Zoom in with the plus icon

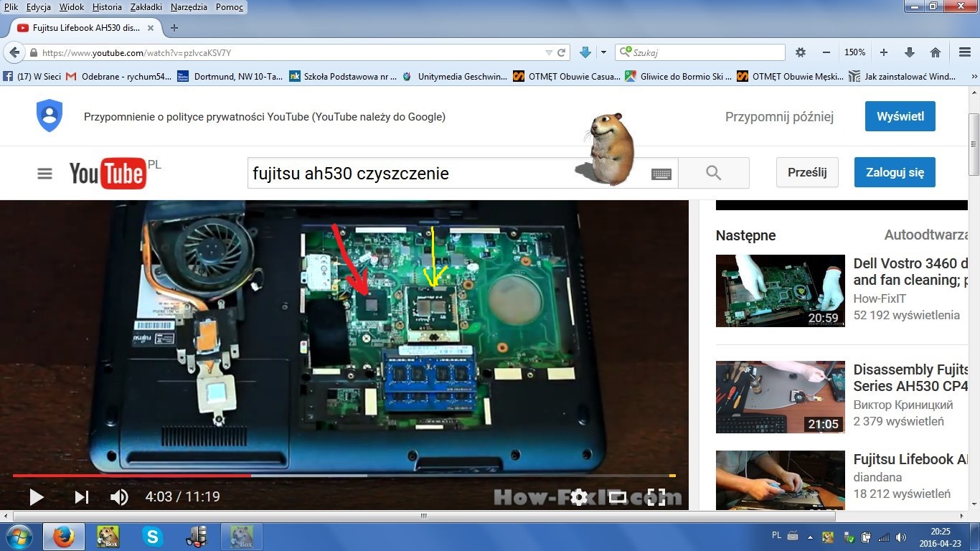coord(884,52)
